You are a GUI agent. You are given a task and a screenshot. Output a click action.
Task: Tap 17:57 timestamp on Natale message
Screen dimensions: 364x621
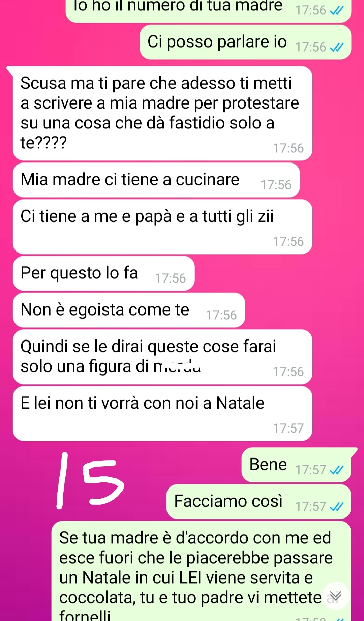tap(288, 428)
